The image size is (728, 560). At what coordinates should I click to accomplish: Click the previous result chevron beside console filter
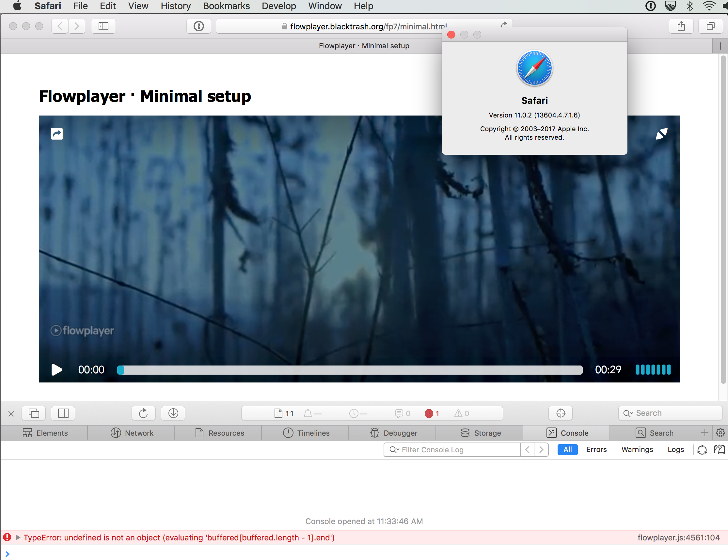click(x=527, y=449)
